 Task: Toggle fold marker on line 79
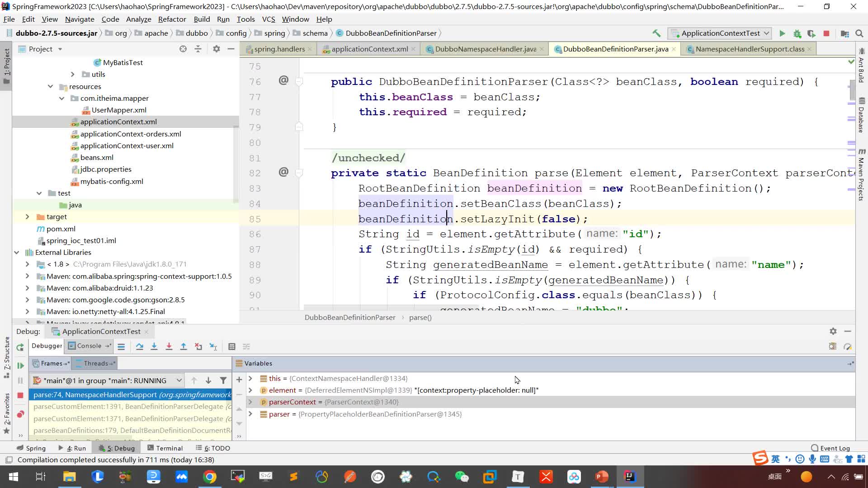tap(299, 127)
